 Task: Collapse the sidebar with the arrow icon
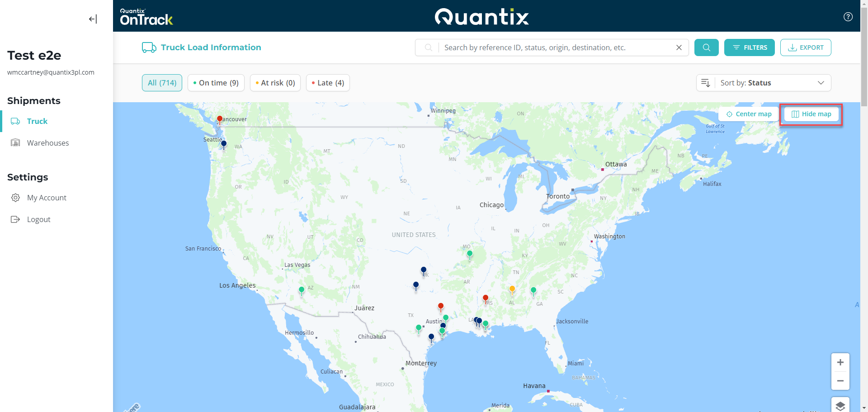93,19
